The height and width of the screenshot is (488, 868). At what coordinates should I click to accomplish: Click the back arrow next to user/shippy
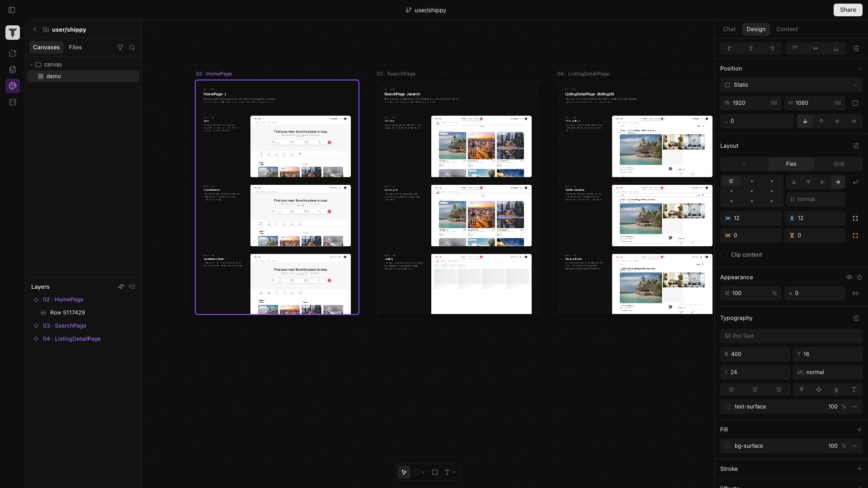pyautogui.click(x=35, y=29)
